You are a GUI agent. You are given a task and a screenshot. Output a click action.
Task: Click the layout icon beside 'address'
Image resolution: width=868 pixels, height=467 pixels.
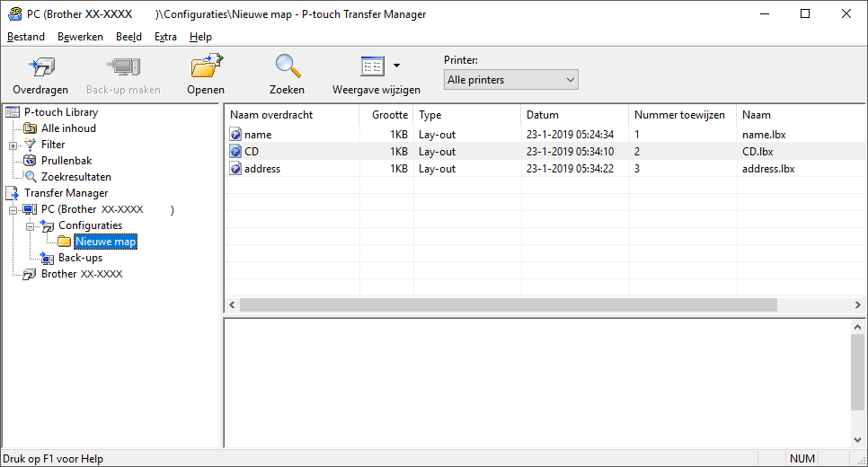pyautogui.click(x=235, y=169)
